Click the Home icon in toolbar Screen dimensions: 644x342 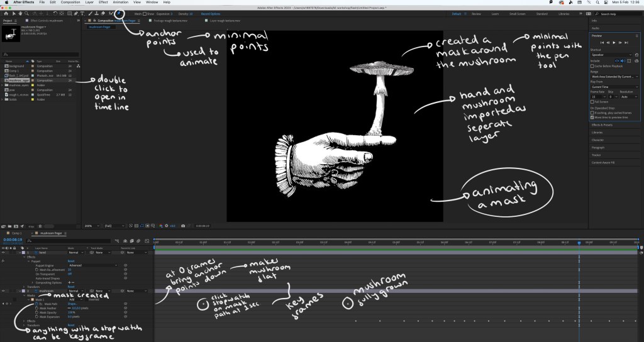5,13
